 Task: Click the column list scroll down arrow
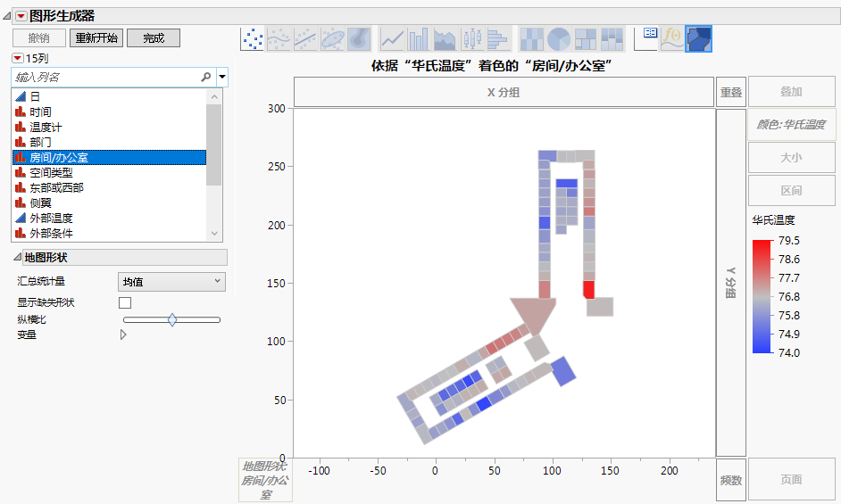214,233
